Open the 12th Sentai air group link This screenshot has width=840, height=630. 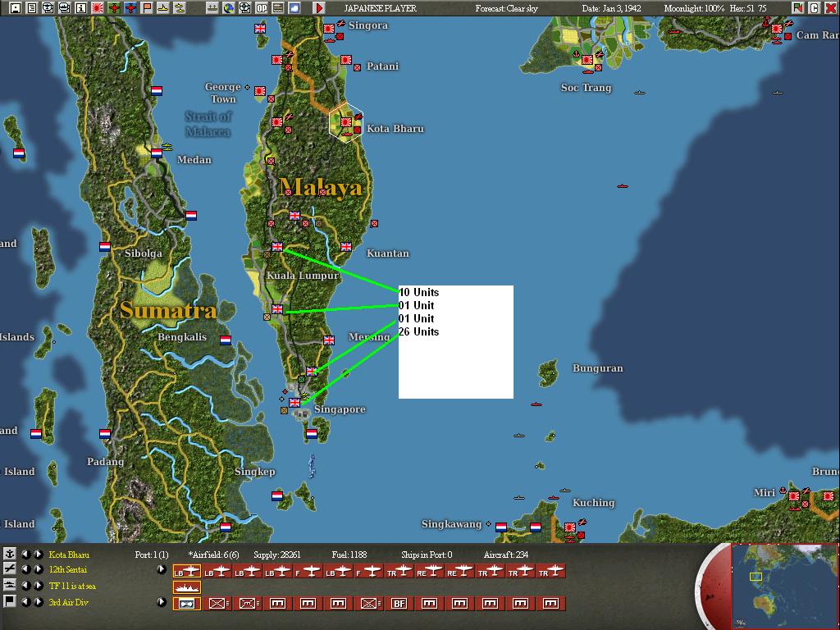click(x=67, y=569)
